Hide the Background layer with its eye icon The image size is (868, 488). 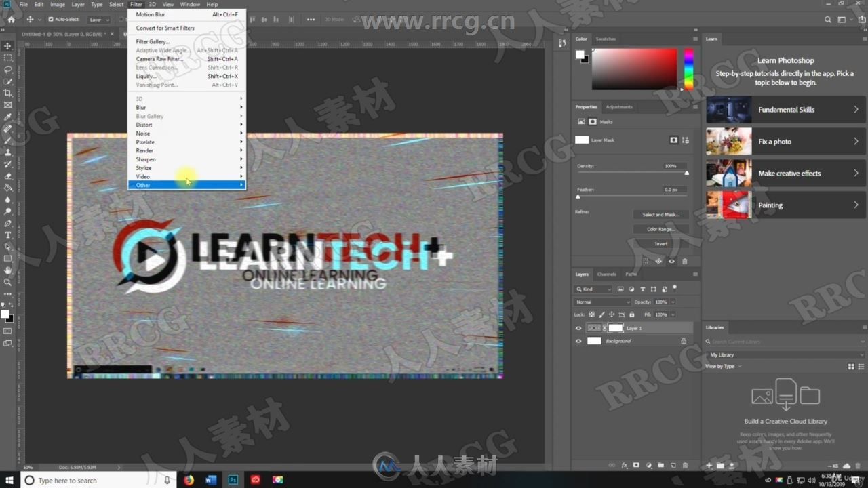click(x=578, y=341)
